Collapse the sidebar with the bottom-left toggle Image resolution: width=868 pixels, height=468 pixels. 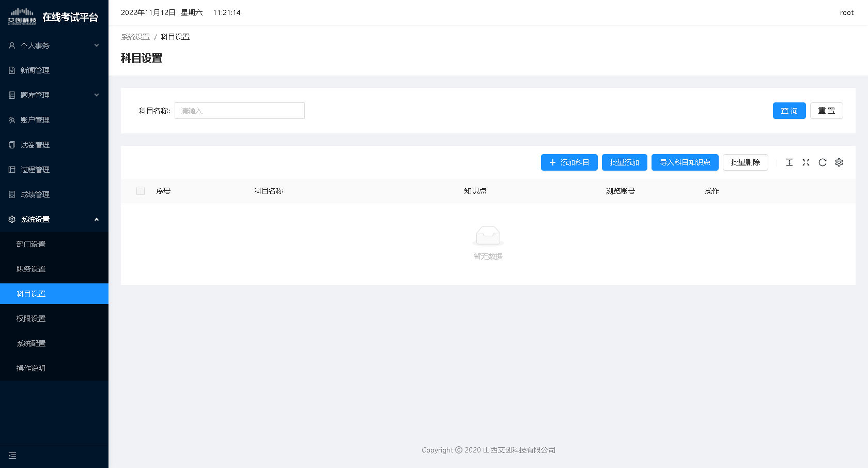click(12, 456)
